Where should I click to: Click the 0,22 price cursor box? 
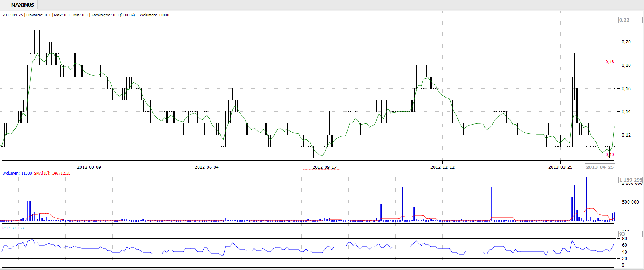tap(625, 20)
